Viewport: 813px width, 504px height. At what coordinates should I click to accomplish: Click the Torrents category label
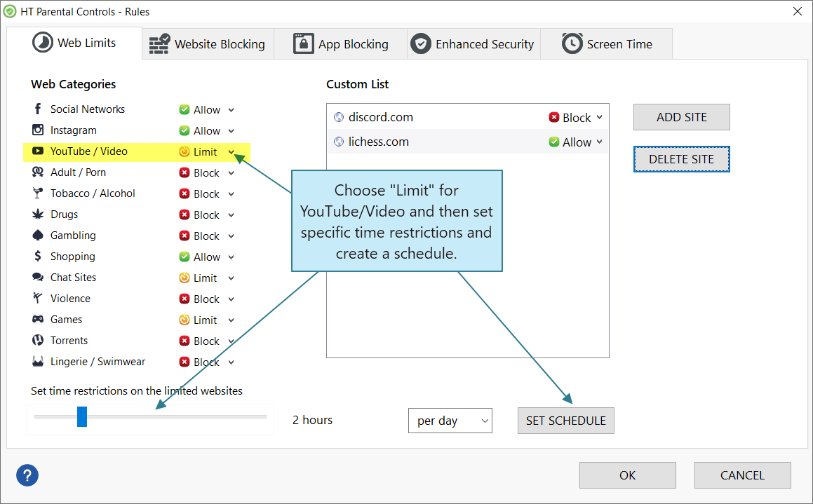click(69, 340)
